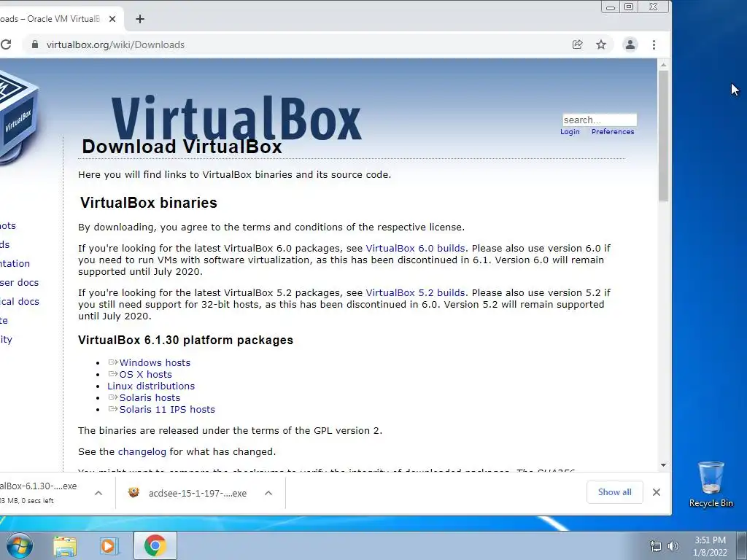
Task: Open VirtualBox 6.0 builds link
Action: (x=415, y=248)
